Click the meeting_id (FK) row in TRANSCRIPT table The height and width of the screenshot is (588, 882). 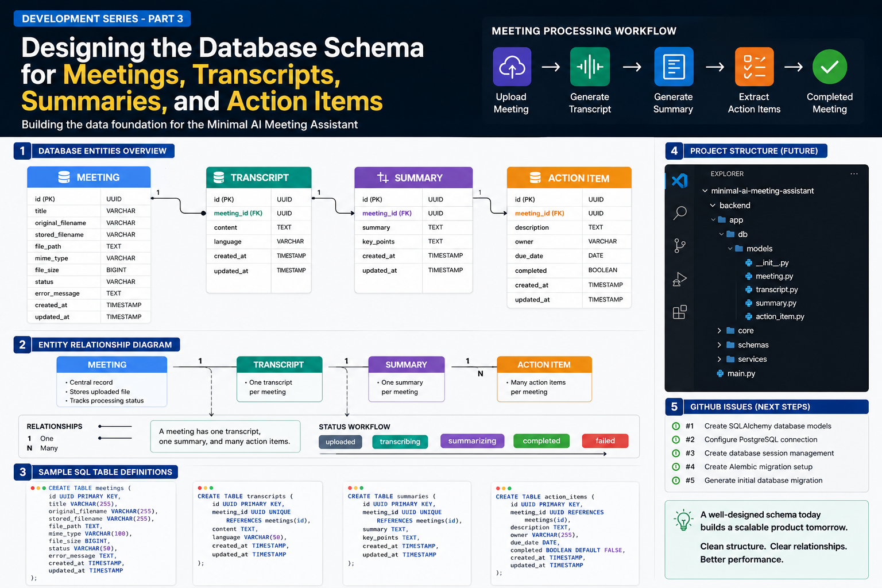coord(259,213)
